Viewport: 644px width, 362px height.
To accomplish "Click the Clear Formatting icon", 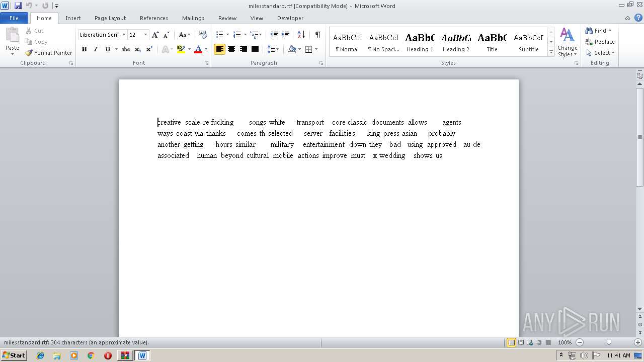I will [203, 35].
